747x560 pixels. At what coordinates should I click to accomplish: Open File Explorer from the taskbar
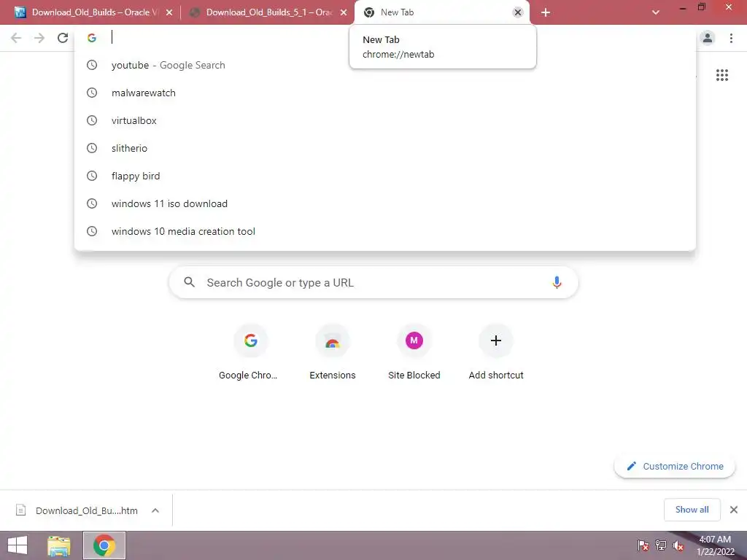(x=59, y=545)
